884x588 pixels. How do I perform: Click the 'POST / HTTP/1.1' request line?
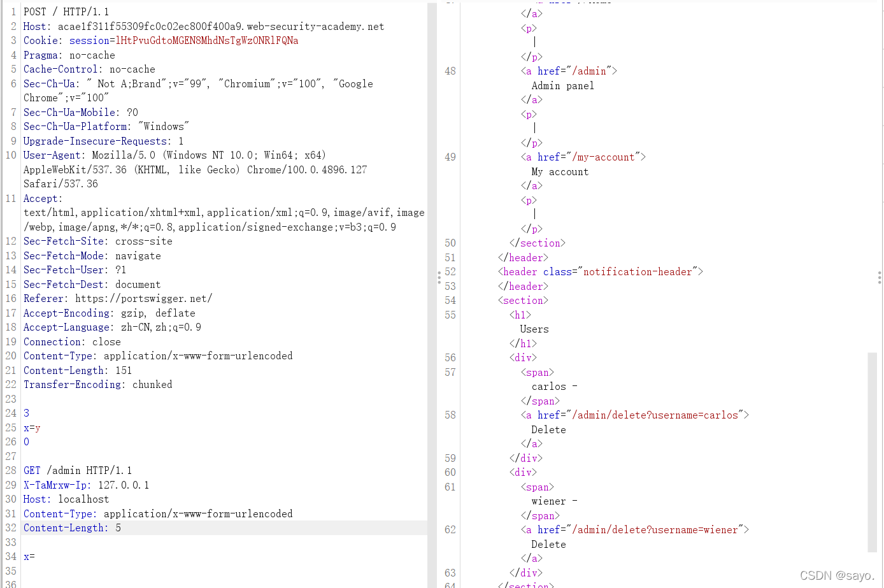66,11
